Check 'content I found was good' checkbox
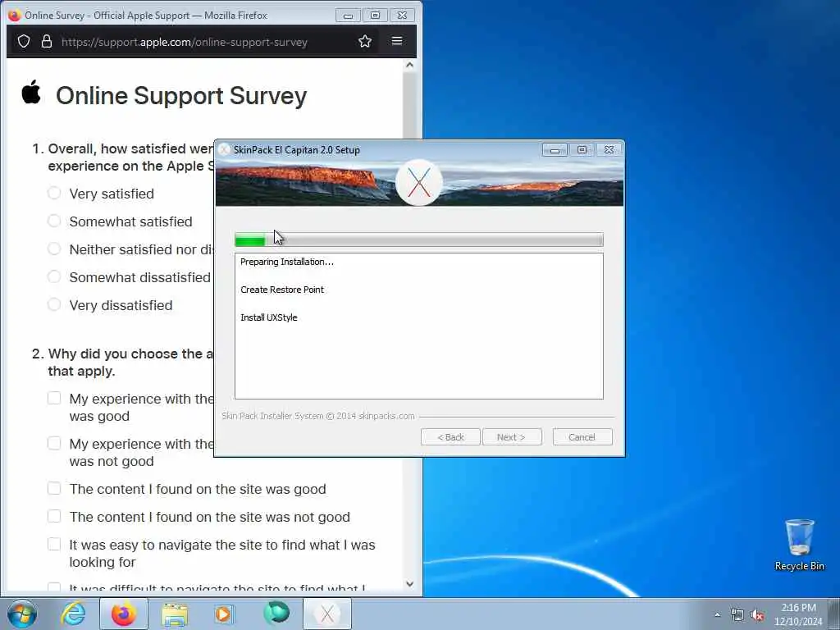The width and height of the screenshot is (840, 630). (x=54, y=488)
